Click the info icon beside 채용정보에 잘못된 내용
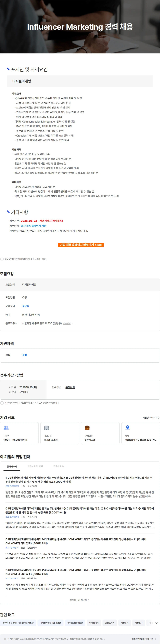The image size is (160, 644). tap(2, 259)
